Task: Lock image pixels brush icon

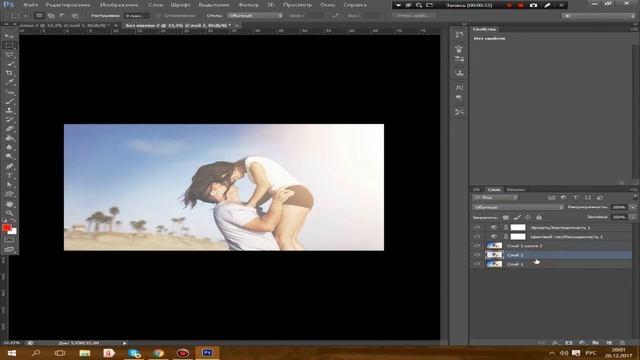Action: click(517, 218)
